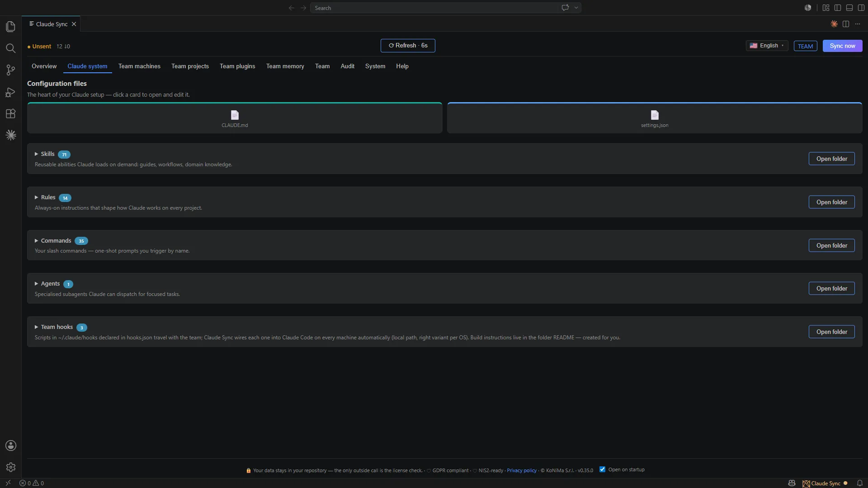Open the Manage gear icon
Viewport: 868px width, 488px height.
pyautogui.click(x=10, y=467)
